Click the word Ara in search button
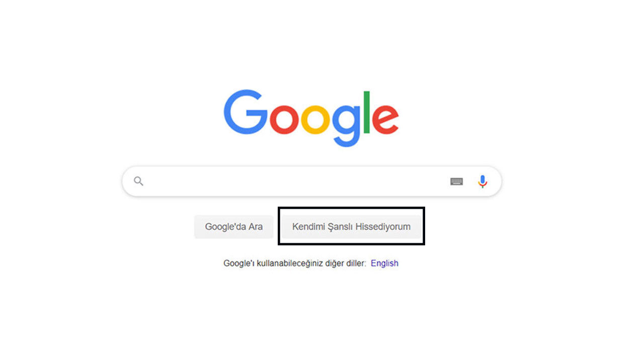 [x=255, y=227]
